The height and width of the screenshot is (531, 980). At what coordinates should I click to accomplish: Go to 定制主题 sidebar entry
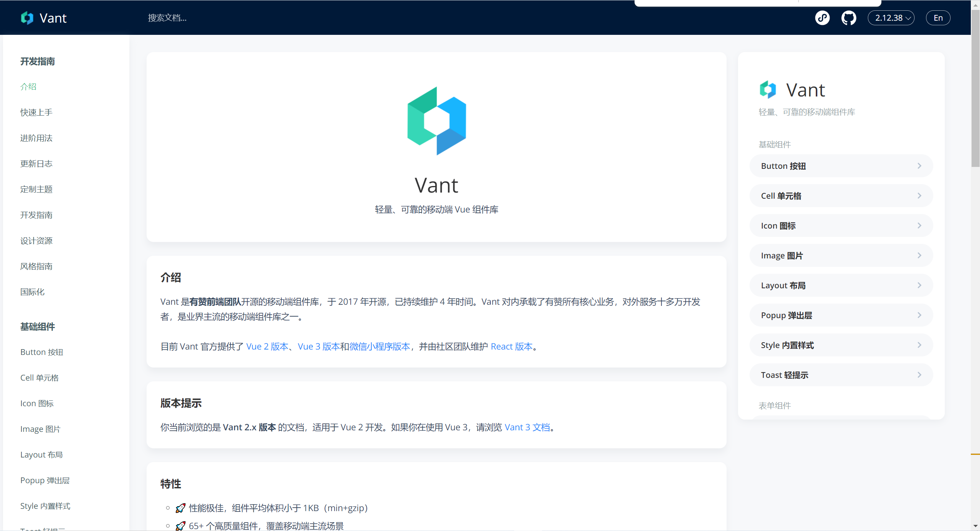coord(36,189)
